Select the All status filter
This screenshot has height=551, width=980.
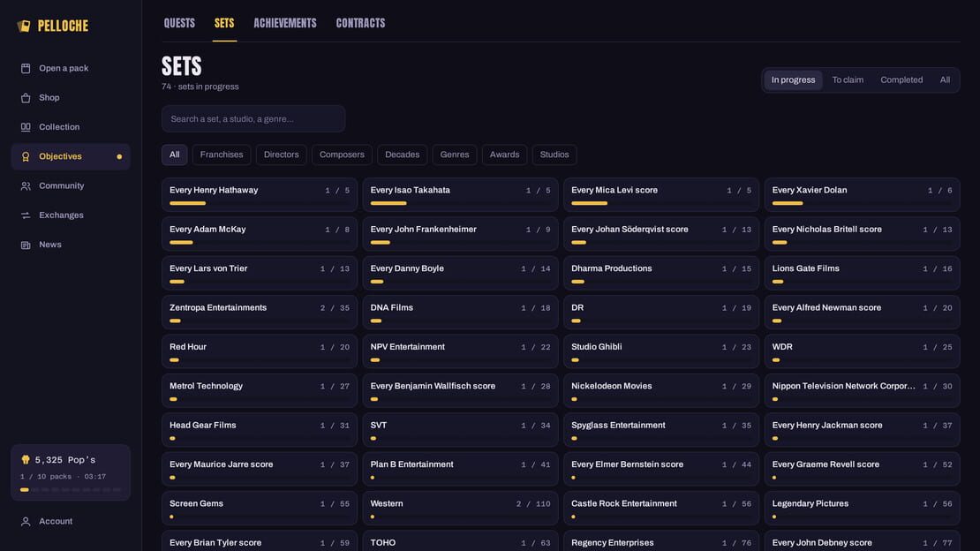click(945, 80)
